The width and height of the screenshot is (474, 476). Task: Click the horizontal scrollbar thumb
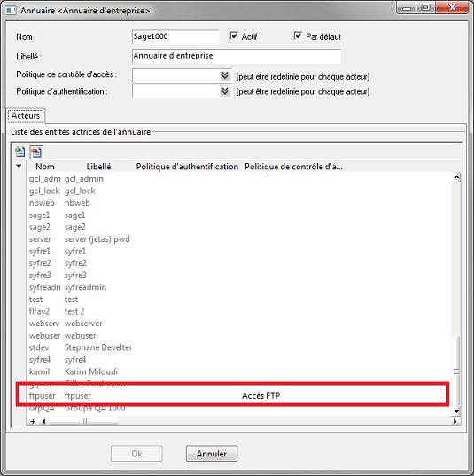pos(83,421)
